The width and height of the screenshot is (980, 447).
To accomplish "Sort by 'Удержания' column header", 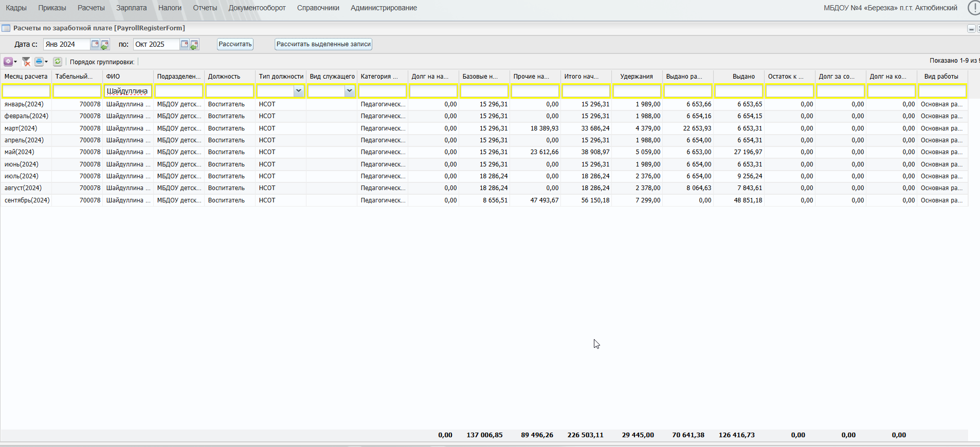I will tap(636, 77).
